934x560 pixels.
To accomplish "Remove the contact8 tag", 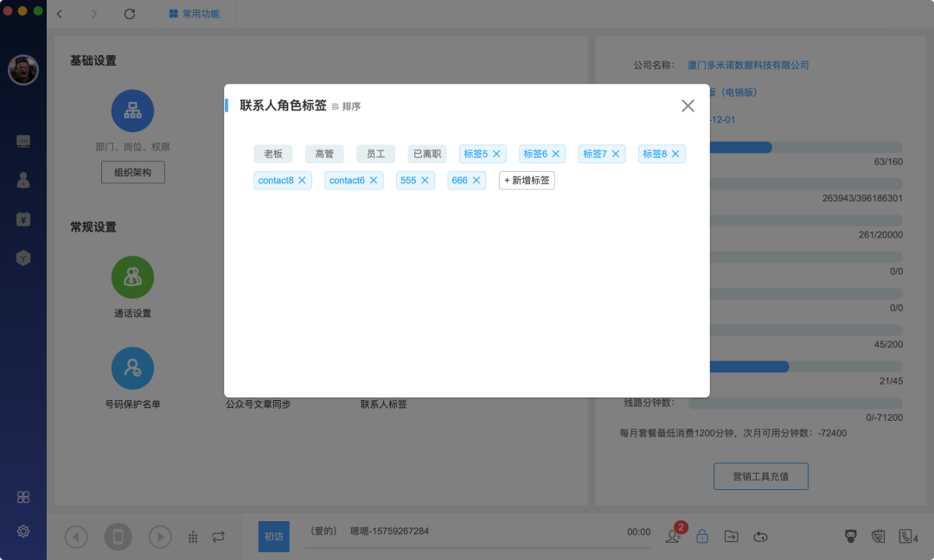I will point(302,181).
